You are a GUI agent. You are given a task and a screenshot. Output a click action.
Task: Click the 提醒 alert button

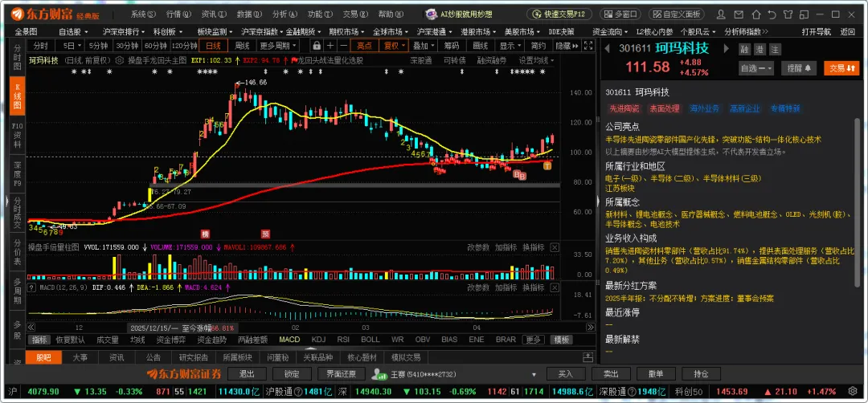click(799, 68)
